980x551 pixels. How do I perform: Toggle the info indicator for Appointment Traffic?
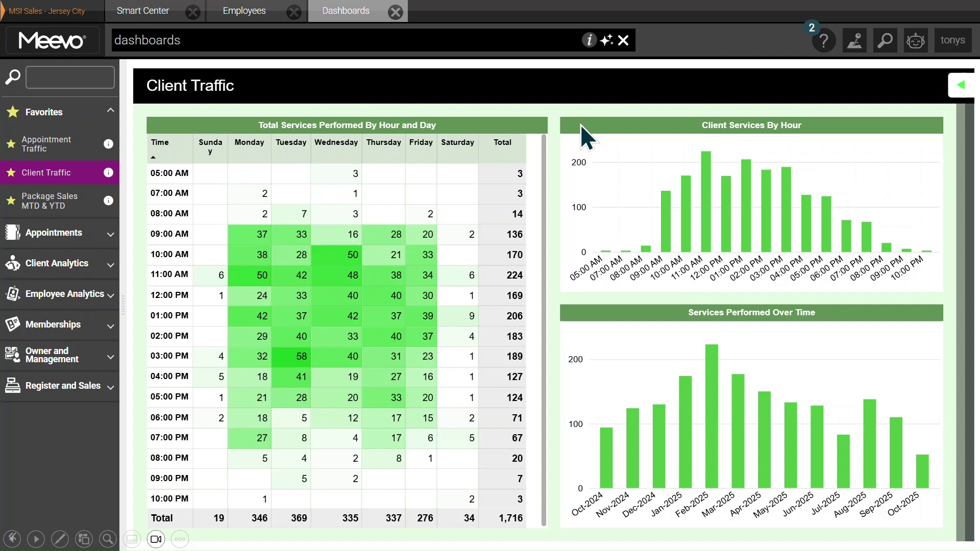click(x=108, y=144)
